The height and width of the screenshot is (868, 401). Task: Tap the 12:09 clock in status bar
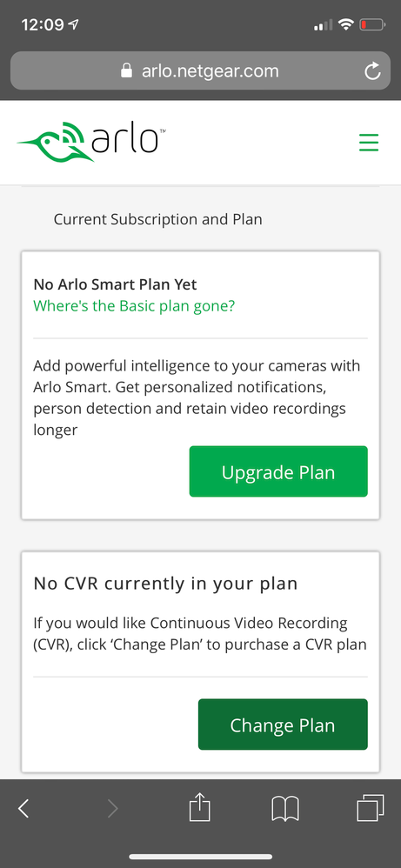coord(43,25)
